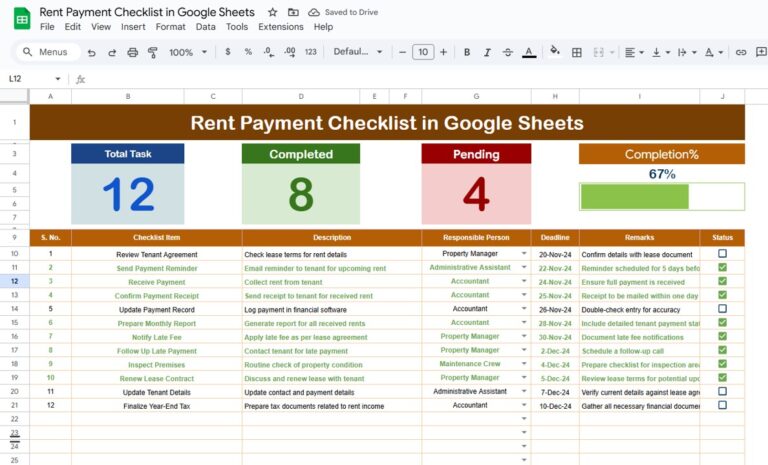
Task: Open the File menu
Action: (x=47, y=27)
